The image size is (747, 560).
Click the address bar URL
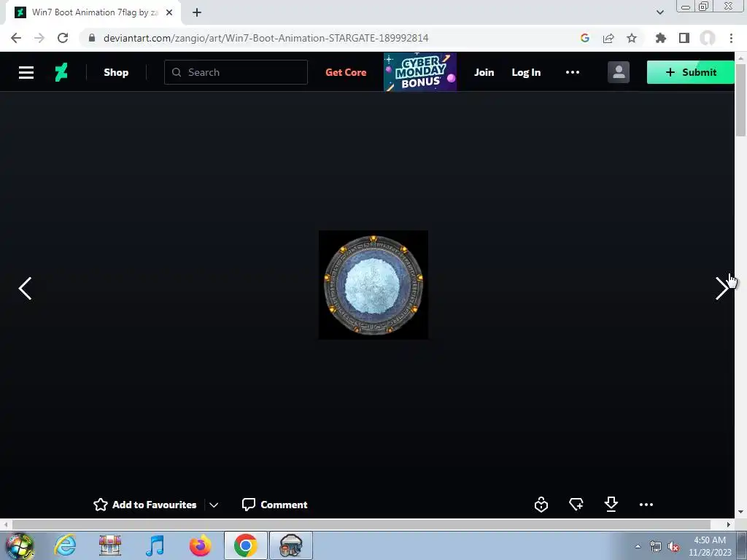(266, 38)
